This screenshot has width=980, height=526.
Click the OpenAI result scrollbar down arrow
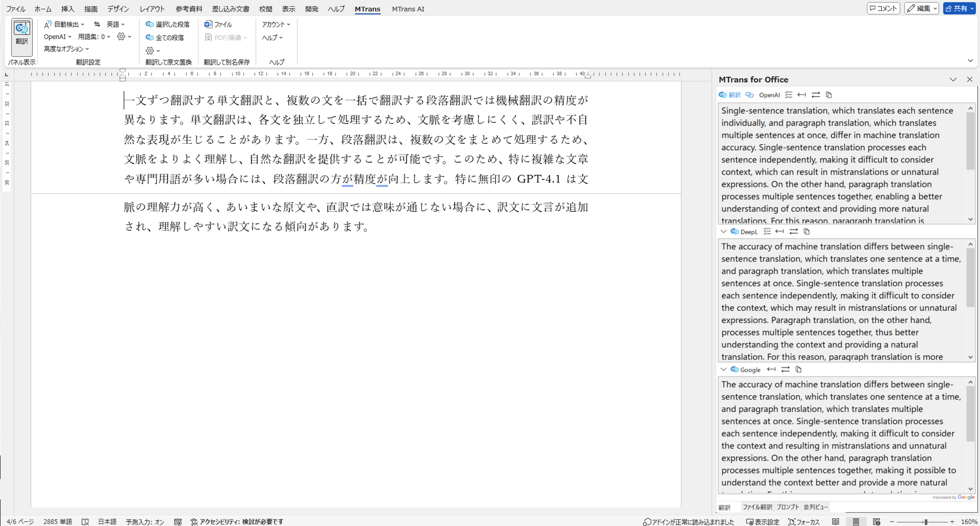(970, 219)
